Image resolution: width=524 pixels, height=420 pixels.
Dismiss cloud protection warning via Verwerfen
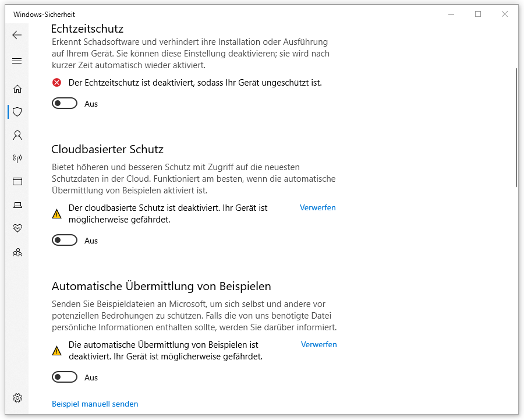point(317,207)
